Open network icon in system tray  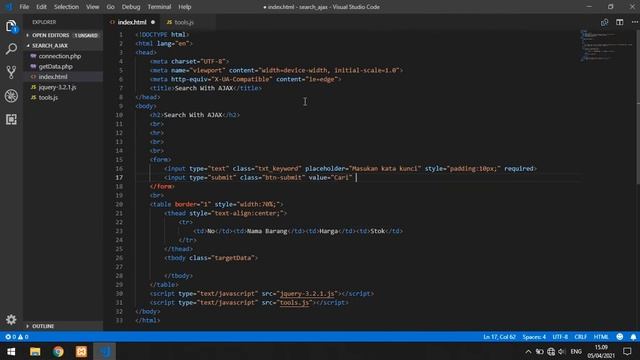pos(551,351)
